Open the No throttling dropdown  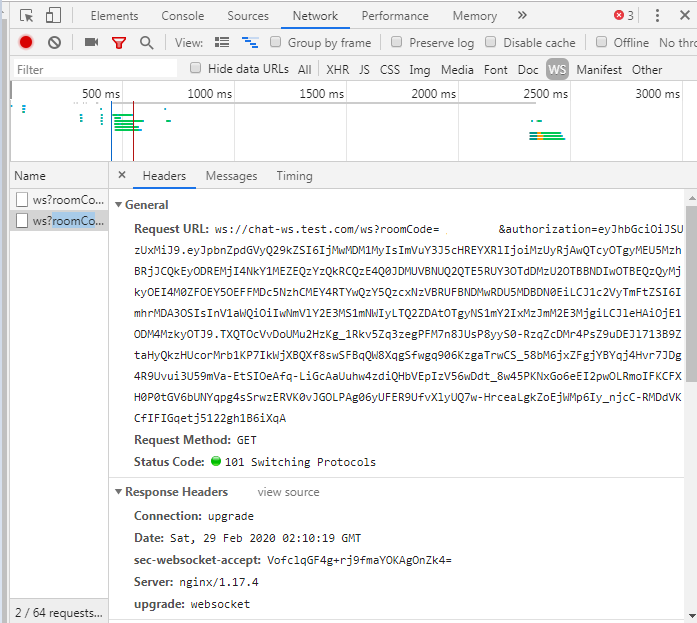point(677,43)
